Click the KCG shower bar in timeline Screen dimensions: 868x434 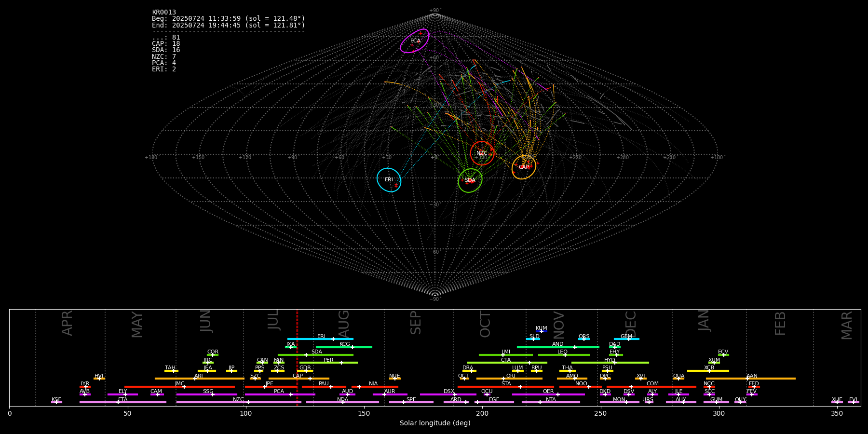[x=344, y=347]
